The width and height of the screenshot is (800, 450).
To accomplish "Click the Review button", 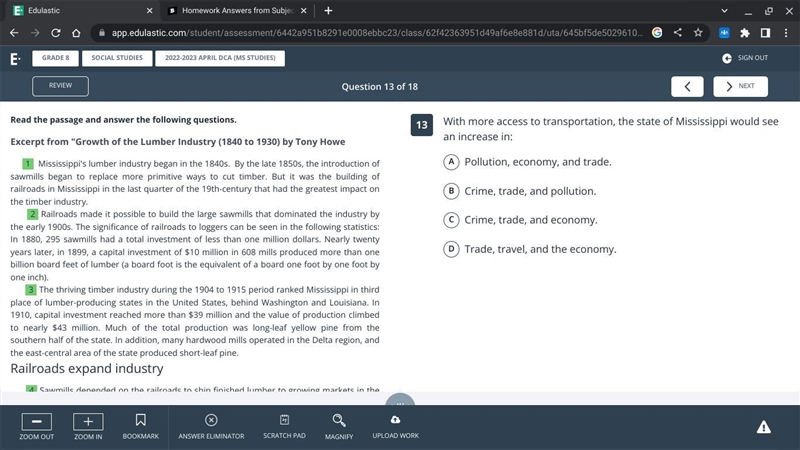I will [x=60, y=86].
